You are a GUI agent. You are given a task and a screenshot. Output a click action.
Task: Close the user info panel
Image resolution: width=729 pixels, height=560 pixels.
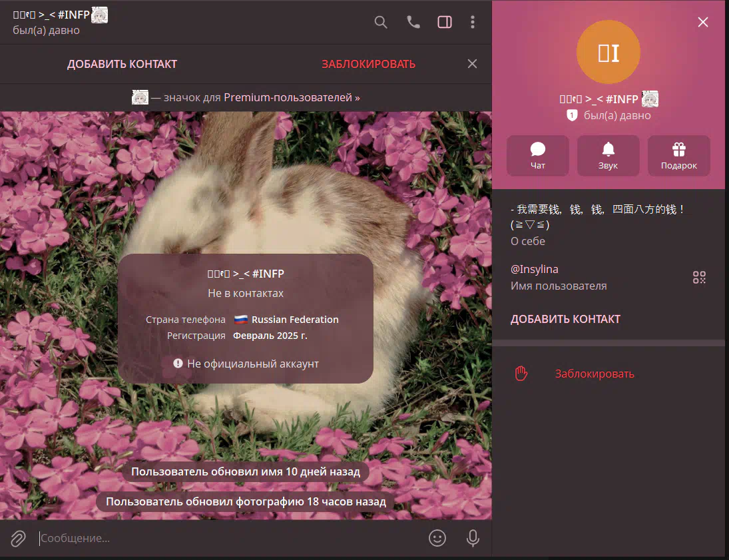702,22
